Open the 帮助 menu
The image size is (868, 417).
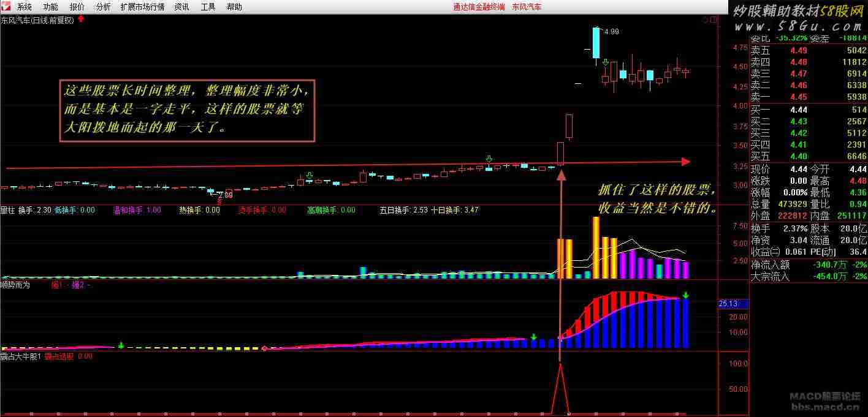click(234, 7)
